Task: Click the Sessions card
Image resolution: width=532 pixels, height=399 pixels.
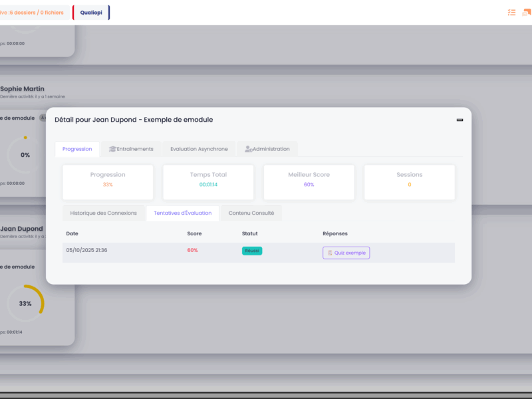Action: [409, 182]
